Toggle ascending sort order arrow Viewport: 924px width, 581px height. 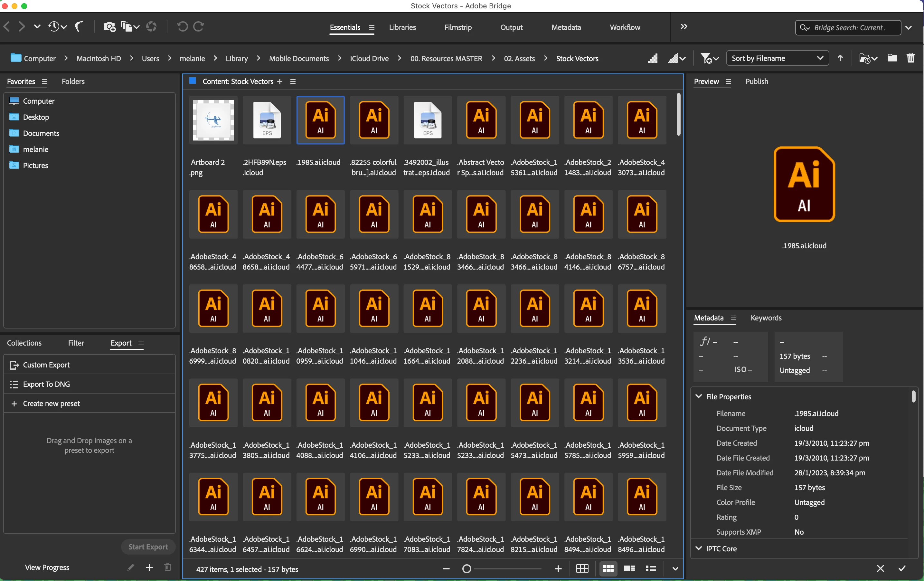point(840,58)
